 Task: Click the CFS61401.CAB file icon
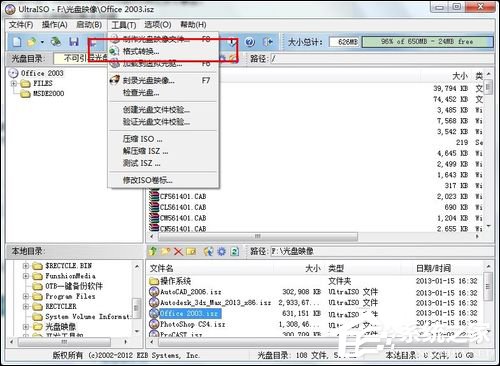154,196
